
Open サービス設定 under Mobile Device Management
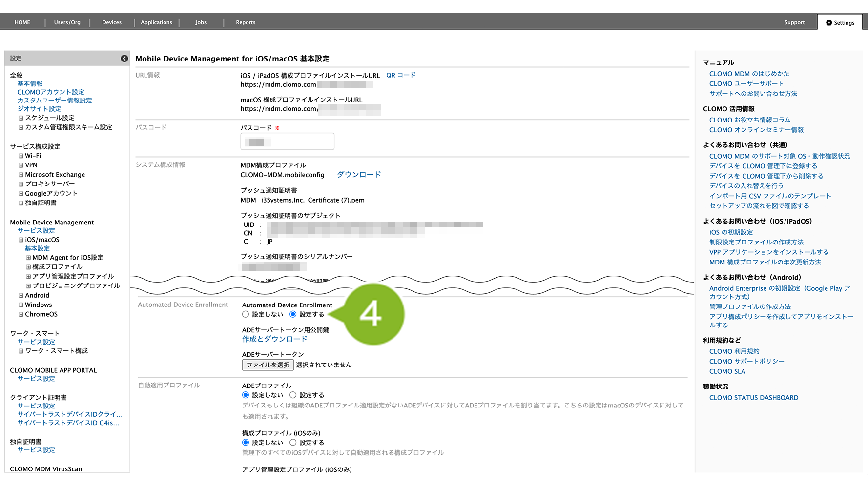click(x=36, y=231)
